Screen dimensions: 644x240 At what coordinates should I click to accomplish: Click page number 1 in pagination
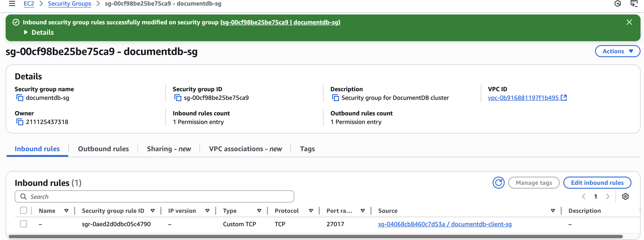pos(596,197)
